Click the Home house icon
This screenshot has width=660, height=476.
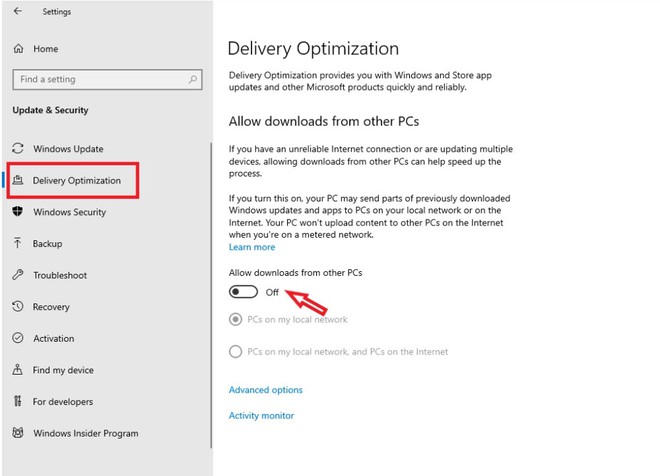pos(18,48)
